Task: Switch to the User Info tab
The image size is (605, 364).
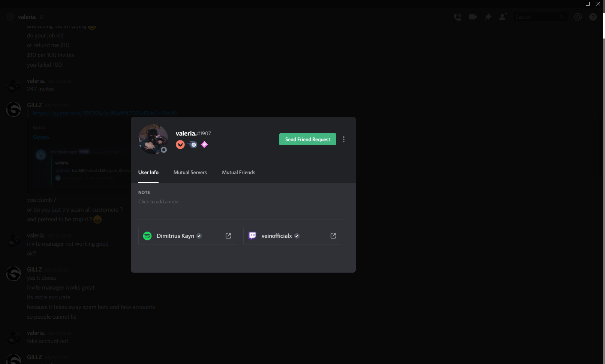Action: 148,172
